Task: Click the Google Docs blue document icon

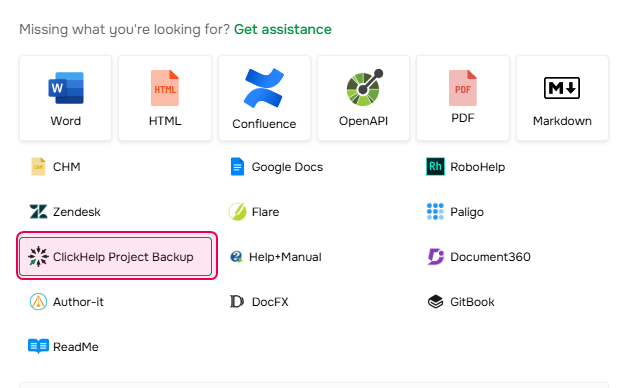Action: pyautogui.click(x=237, y=167)
